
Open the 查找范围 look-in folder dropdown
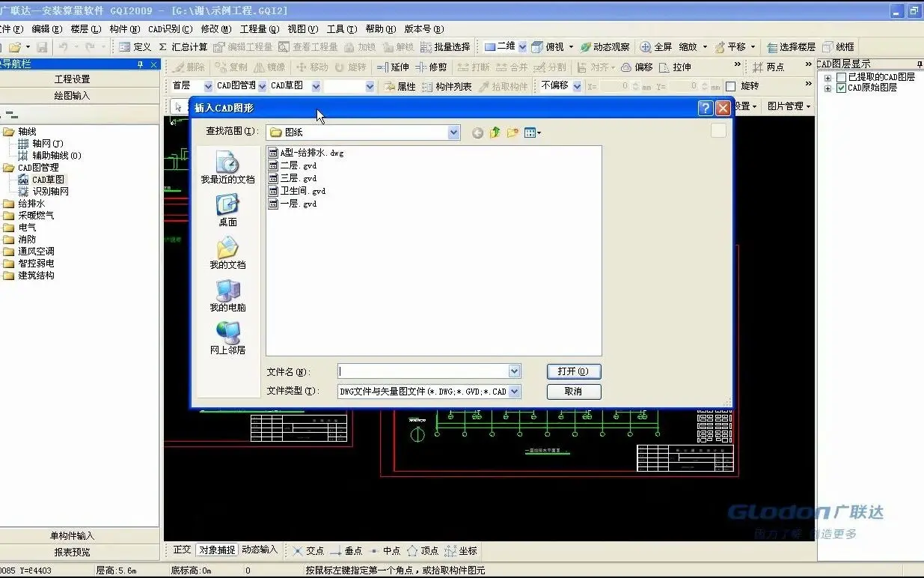pos(454,133)
